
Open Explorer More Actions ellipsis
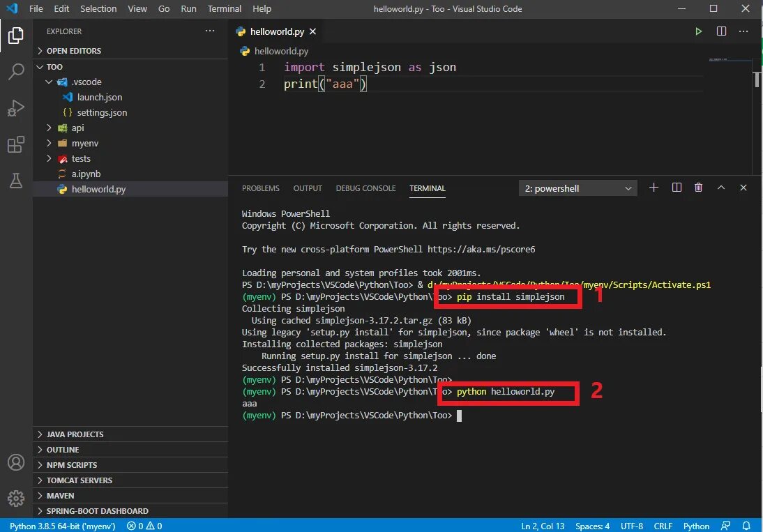[x=210, y=31]
